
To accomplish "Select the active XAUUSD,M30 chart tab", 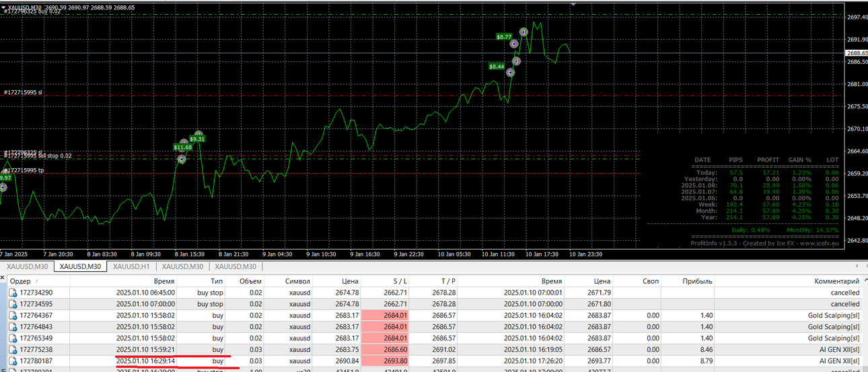I will tap(80, 266).
